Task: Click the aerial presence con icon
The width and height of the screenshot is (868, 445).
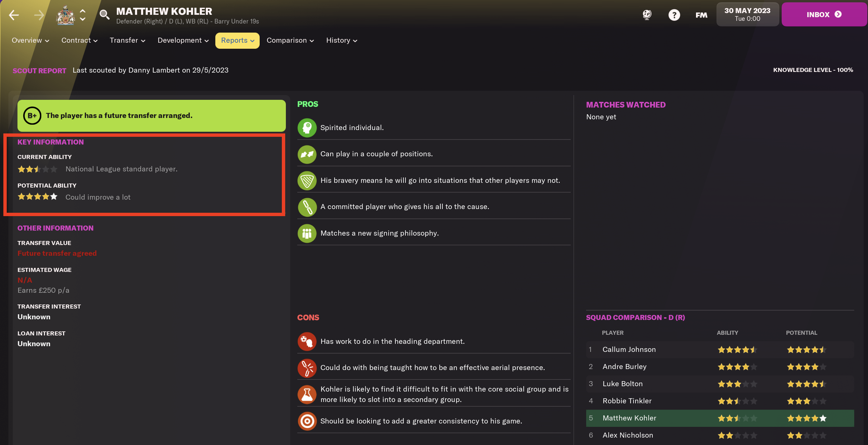Action: (307, 368)
